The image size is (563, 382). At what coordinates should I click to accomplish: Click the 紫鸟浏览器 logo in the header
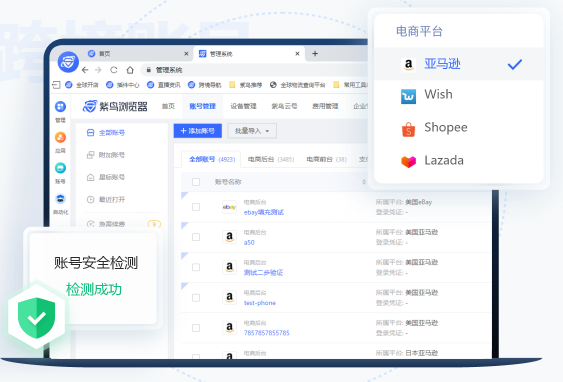(115, 106)
